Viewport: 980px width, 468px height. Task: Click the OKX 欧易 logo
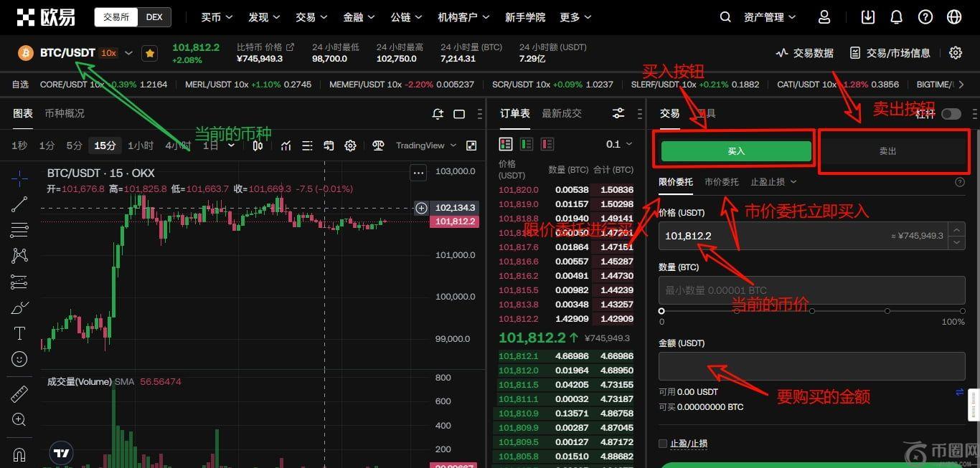click(x=46, y=17)
